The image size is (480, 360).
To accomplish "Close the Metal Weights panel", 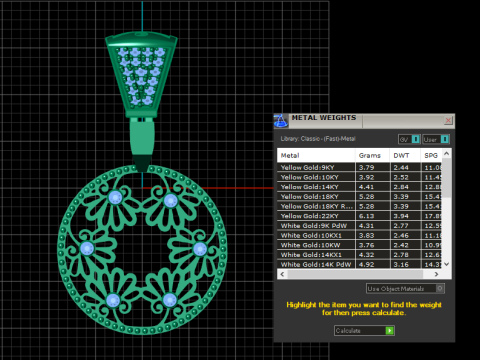I will [x=448, y=120].
